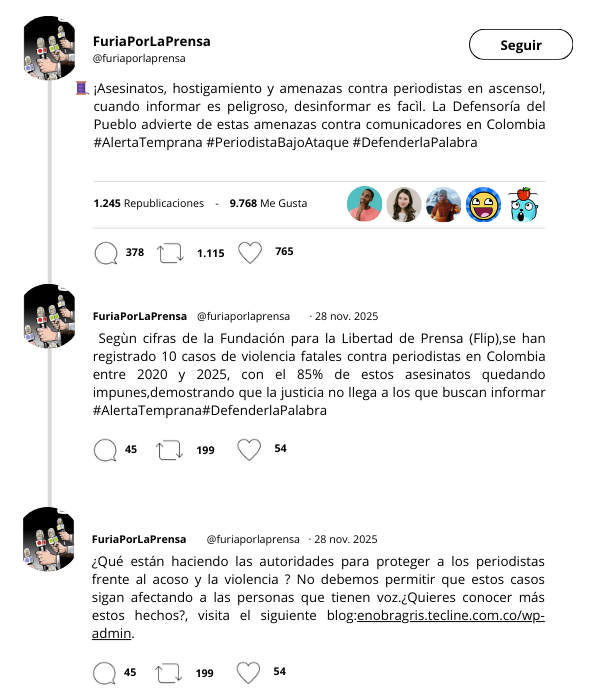The height and width of the screenshot is (700, 600).
Task: Open comments on the Flip statistics tweet
Action: (105, 450)
